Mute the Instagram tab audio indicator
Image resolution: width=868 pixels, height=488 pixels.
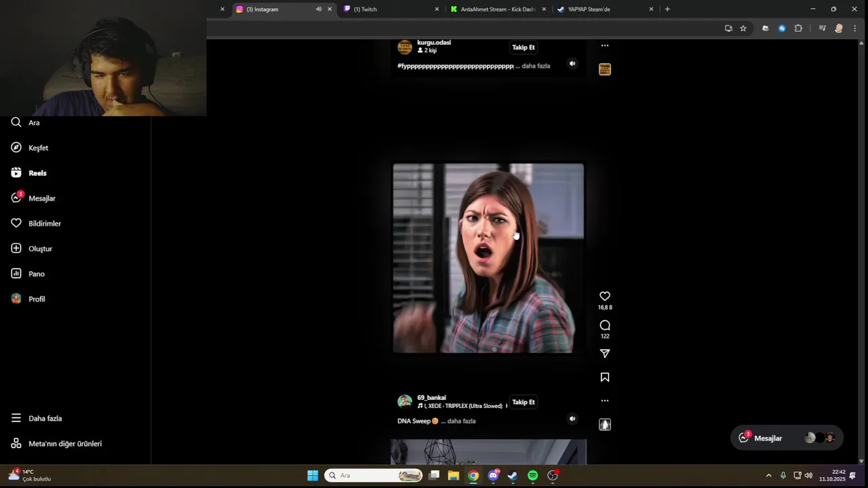click(319, 9)
